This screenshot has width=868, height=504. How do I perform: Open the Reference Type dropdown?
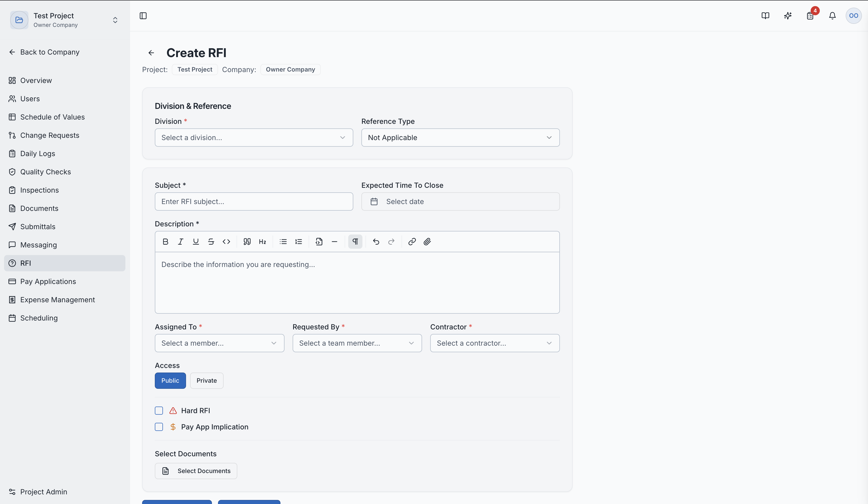coord(460,138)
